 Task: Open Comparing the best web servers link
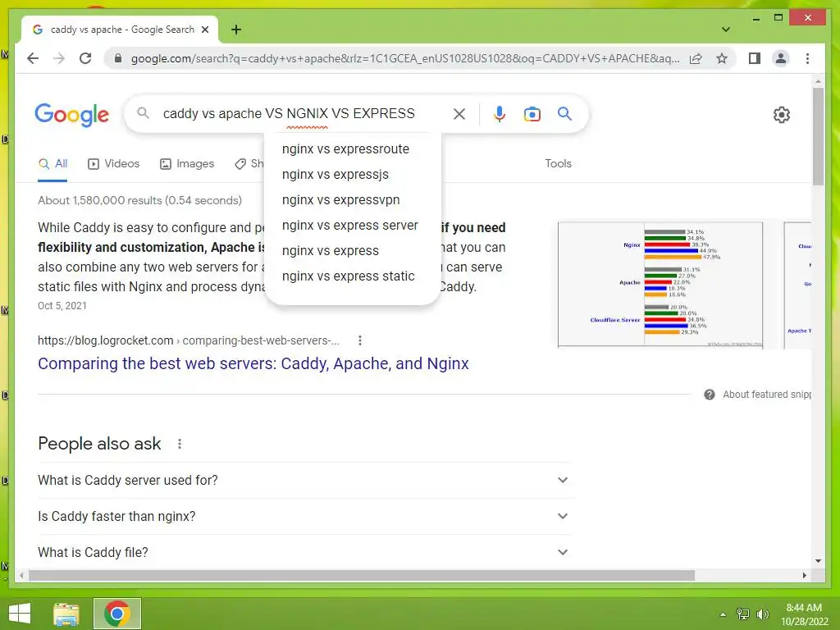[253, 363]
